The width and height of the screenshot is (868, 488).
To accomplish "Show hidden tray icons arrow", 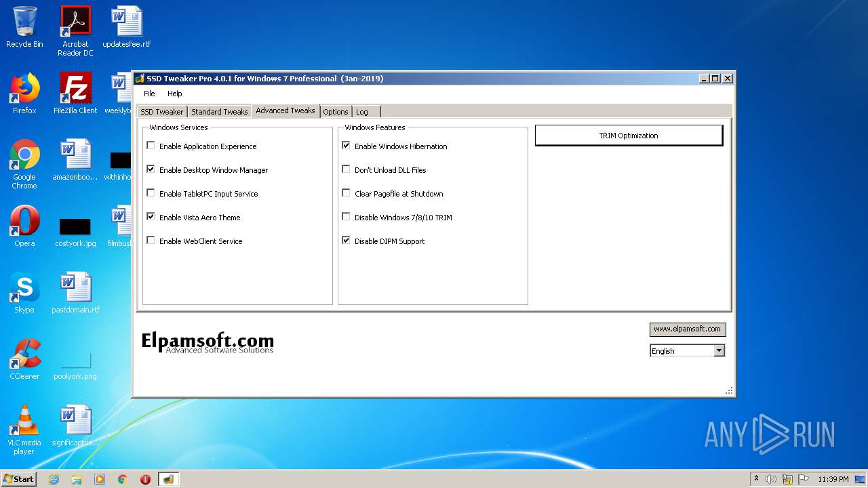I will (757, 479).
